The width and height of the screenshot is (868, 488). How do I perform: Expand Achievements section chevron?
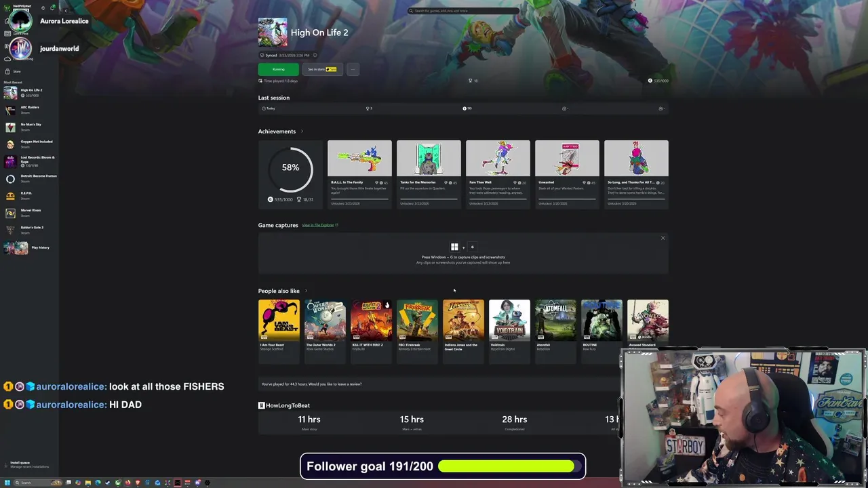pyautogui.click(x=302, y=131)
